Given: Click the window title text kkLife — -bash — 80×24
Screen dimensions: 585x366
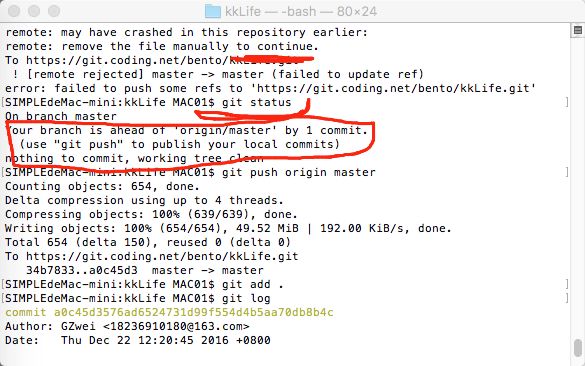Looking at the screenshot, I should click(x=301, y=11).
